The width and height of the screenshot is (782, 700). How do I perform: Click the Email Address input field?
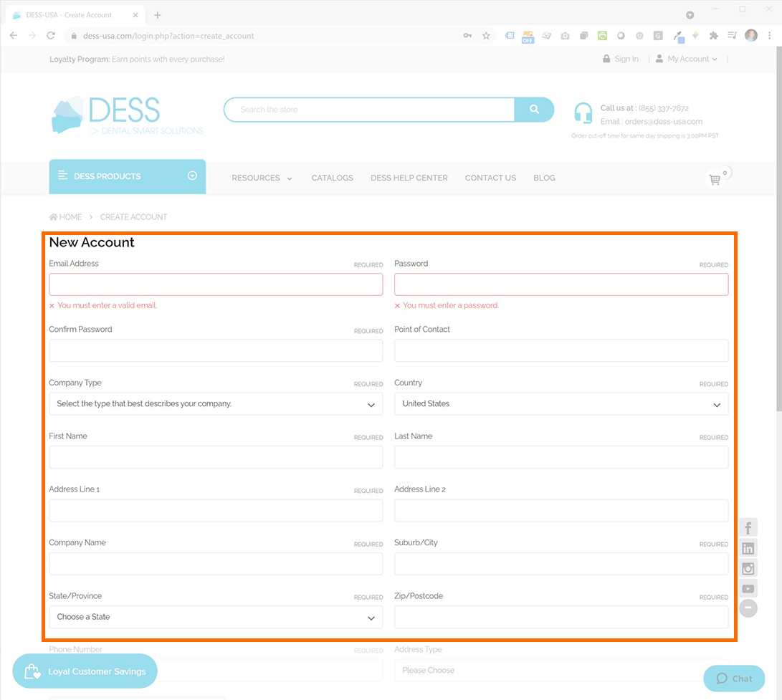click(216, 284)
